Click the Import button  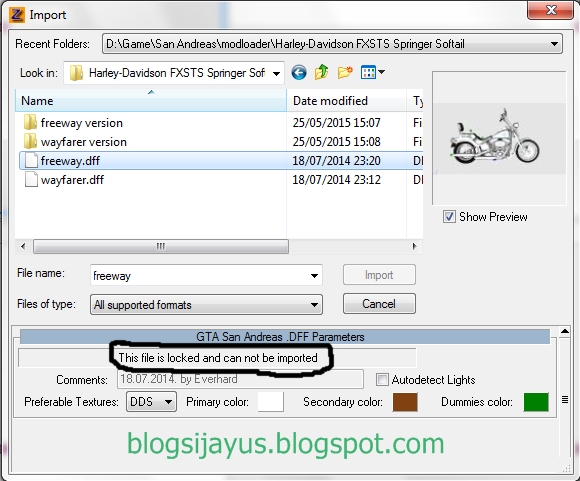[x=379, y=275]
